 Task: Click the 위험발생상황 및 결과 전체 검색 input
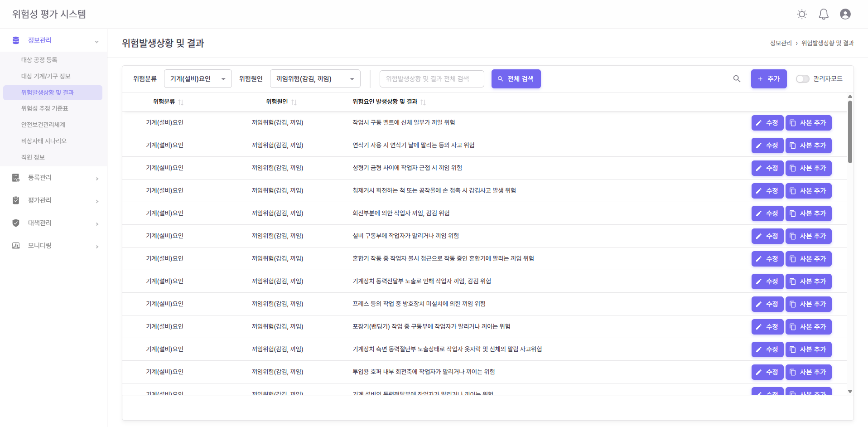pos(431,79)
